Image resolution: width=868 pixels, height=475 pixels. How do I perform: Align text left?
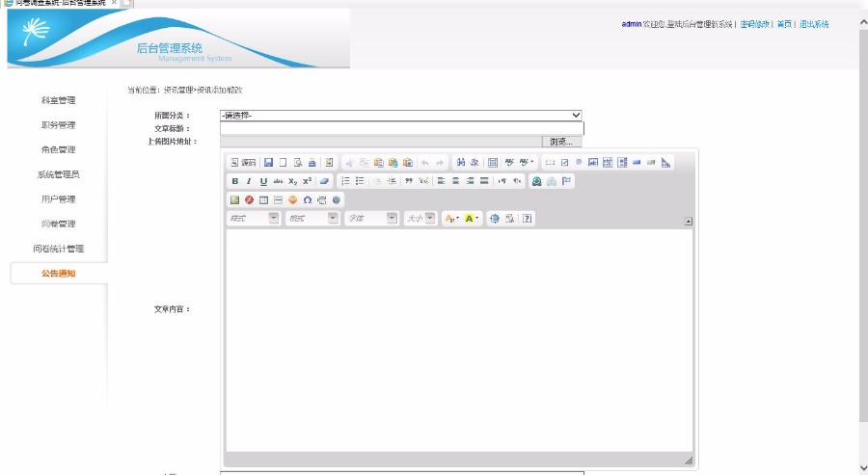pos(441,181)
